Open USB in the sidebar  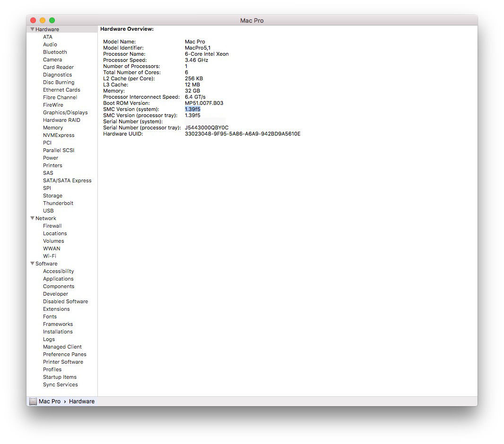coord(48,211)
